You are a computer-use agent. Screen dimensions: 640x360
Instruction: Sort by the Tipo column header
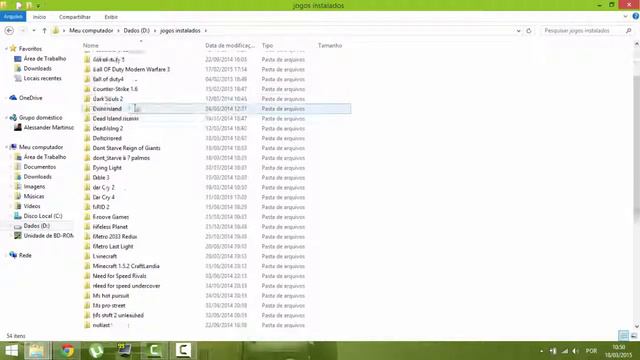click(267, 46)
